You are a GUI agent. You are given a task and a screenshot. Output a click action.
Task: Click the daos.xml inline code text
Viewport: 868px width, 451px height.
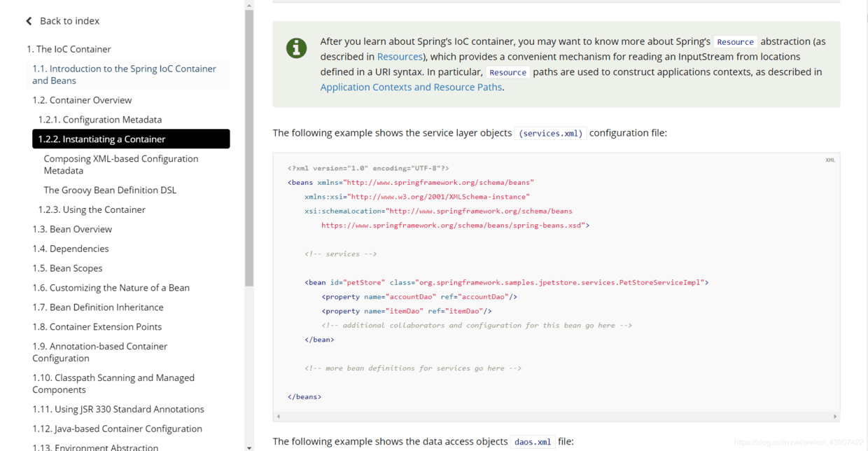pyautogui.click(x=533, y=442)
